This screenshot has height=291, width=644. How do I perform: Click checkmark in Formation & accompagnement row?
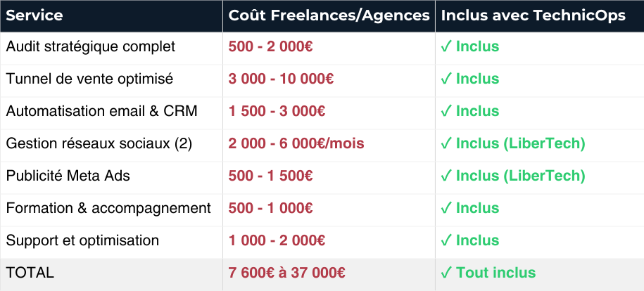point(446,208)
